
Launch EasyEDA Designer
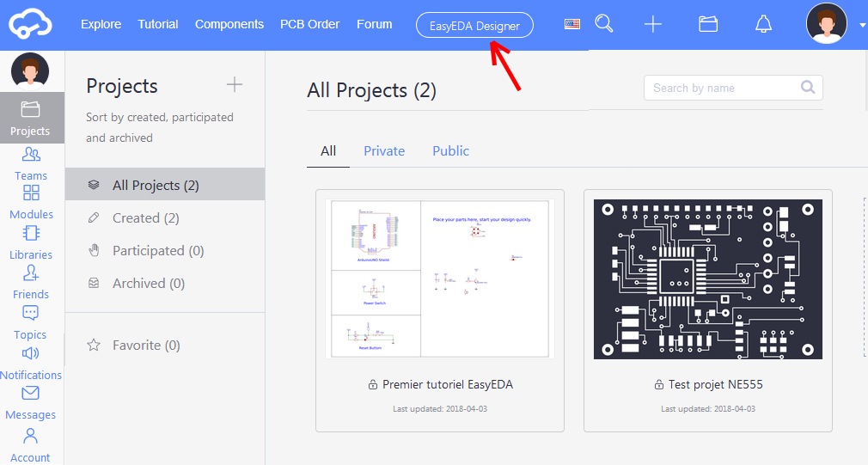click(x=474, y=26)
